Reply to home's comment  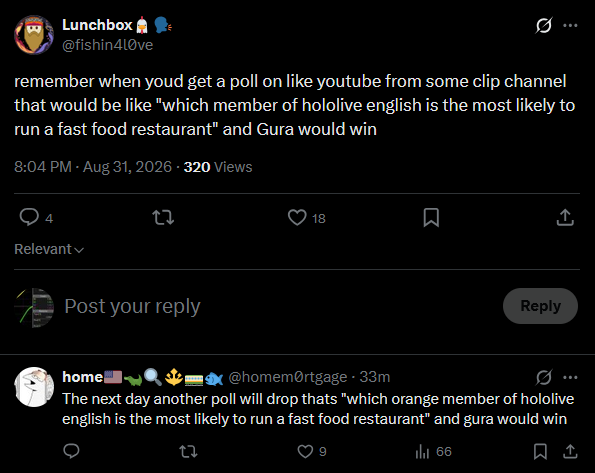point(71,451)
